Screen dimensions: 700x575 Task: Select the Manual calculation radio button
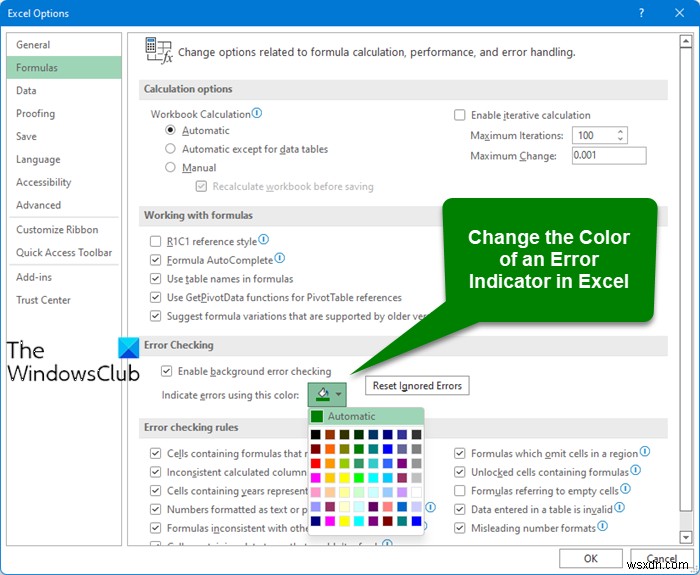click(x=170, y=167)
